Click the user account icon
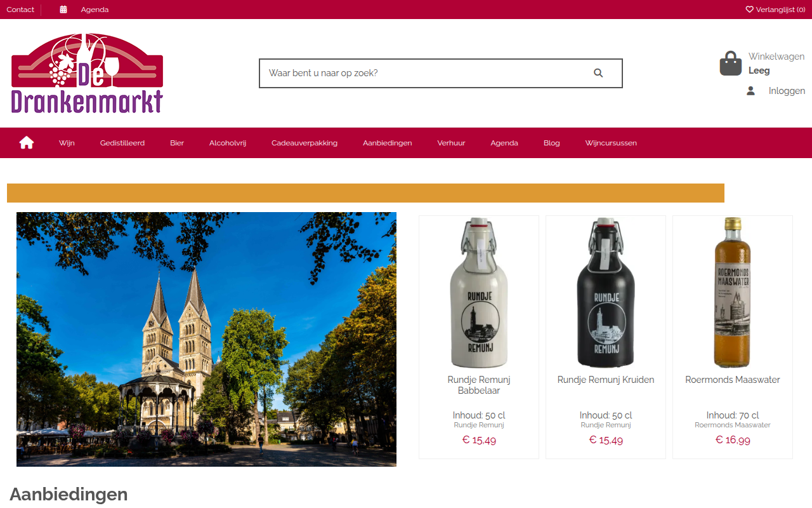Viewport: 812px width, 508px height. pos(750,91)
